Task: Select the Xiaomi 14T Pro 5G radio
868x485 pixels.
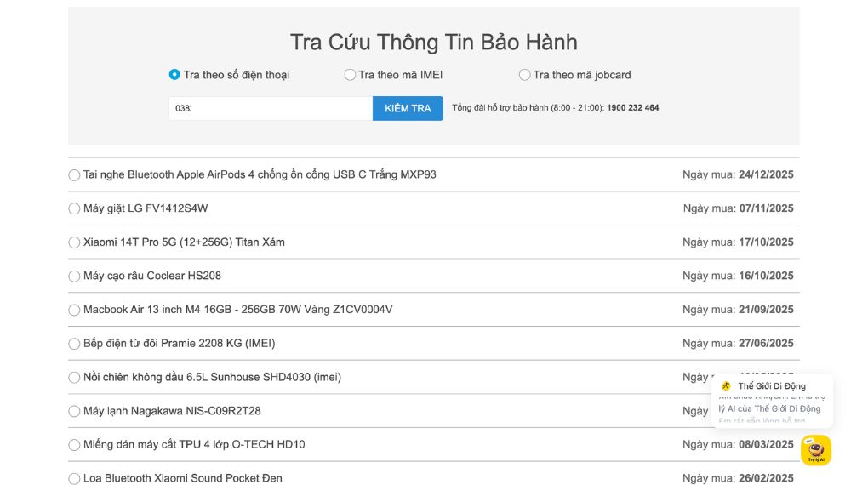Action: [x=74, y=242]
